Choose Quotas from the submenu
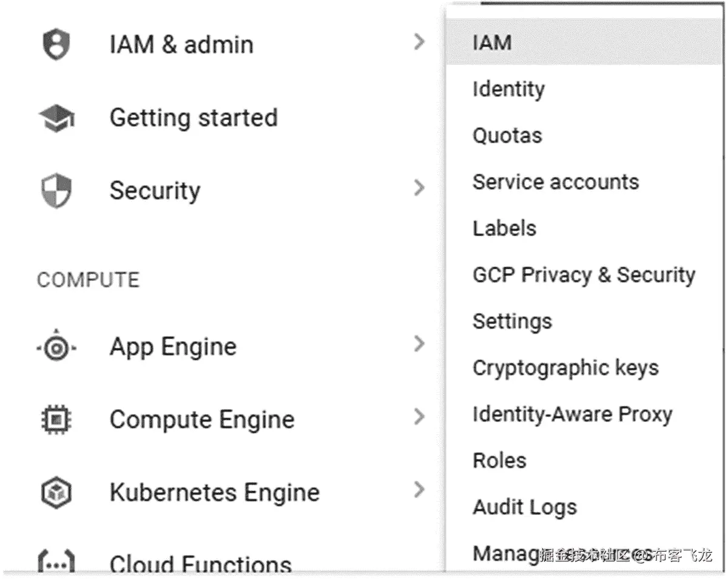This screenshot has height=579, width=728. 507,135
